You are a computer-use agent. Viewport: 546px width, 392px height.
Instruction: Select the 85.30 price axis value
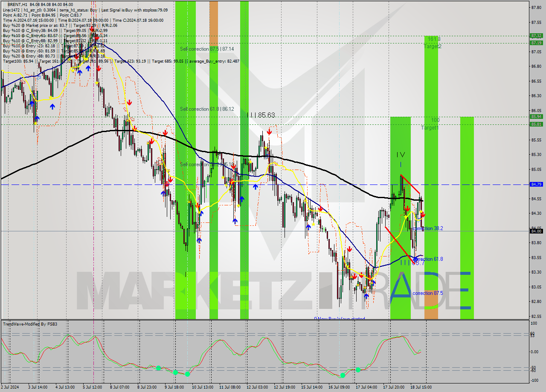(x=536, y=155)
